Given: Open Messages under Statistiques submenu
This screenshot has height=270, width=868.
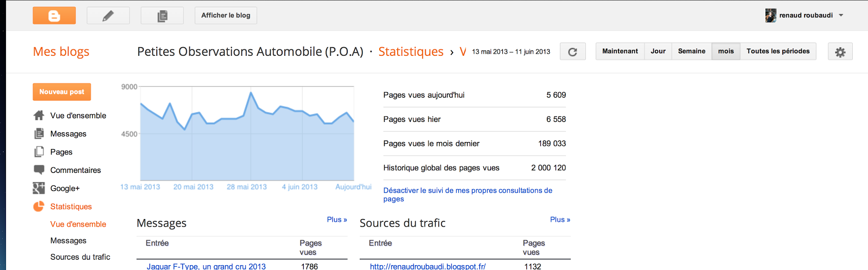Looking at the screenshot, I should [x=68, y=241].
